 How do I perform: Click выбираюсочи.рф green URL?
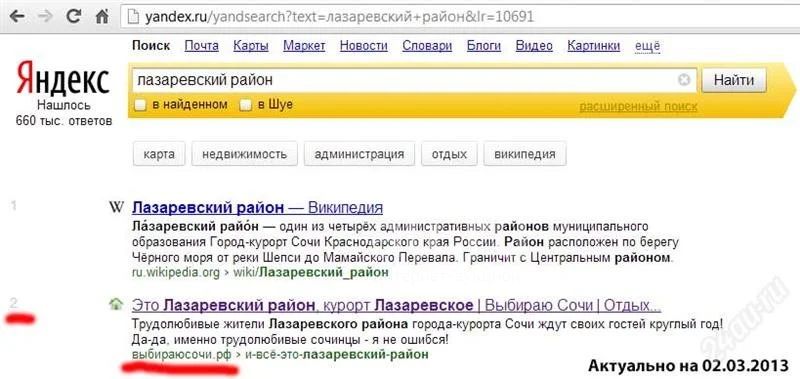[181, 354]
